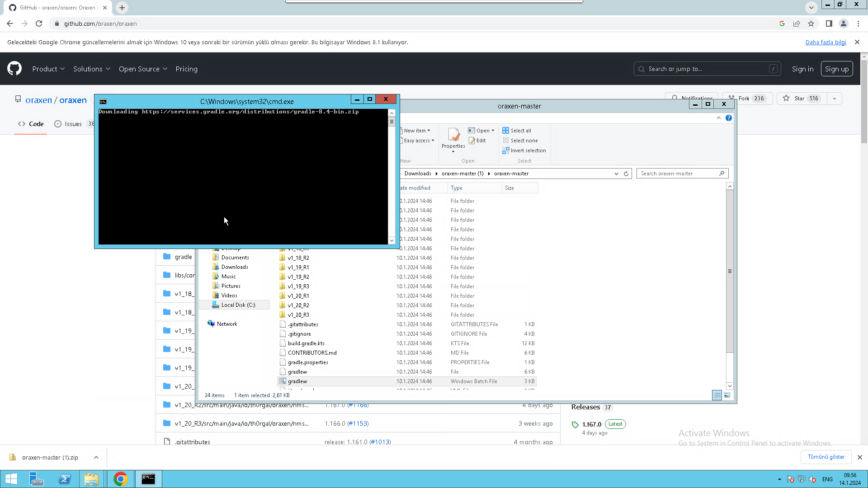Dismiss the Chrome update notice
This screenshot has height=488, width=868.
click(857, 42)
